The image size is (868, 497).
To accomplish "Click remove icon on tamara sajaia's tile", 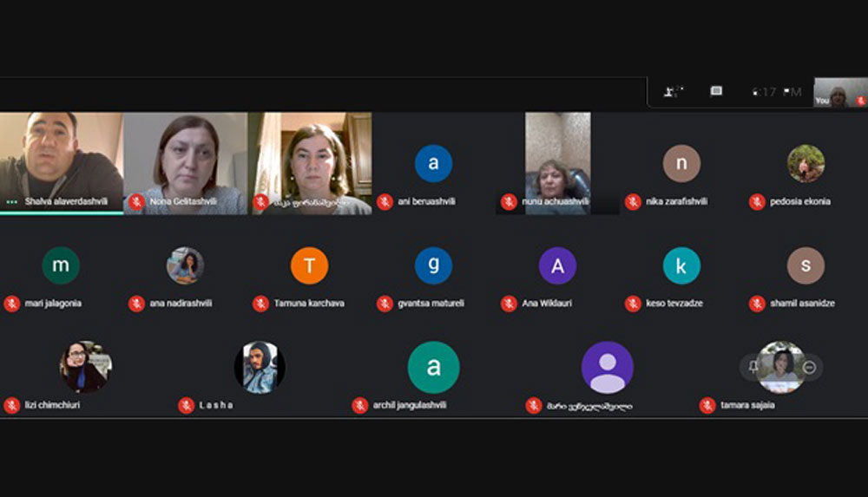I will [810, 367].
